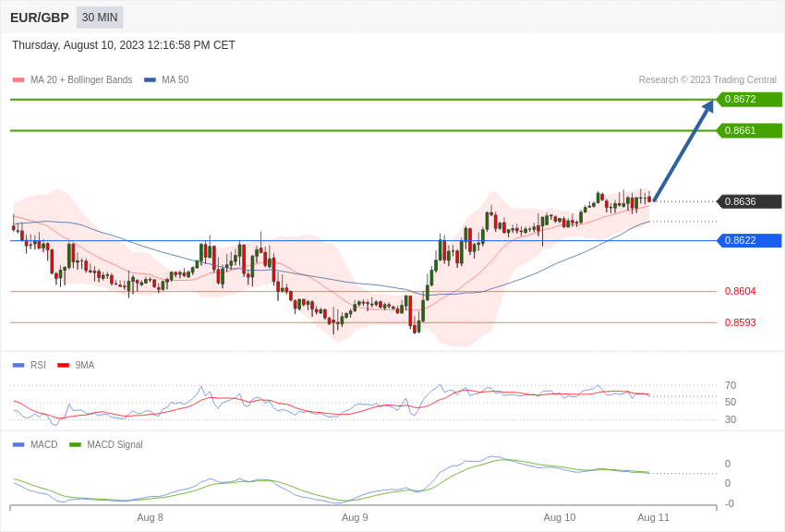Click the black 0.8636 current price tag
Screen dimensions: 785x532
(x=750, y=201)
